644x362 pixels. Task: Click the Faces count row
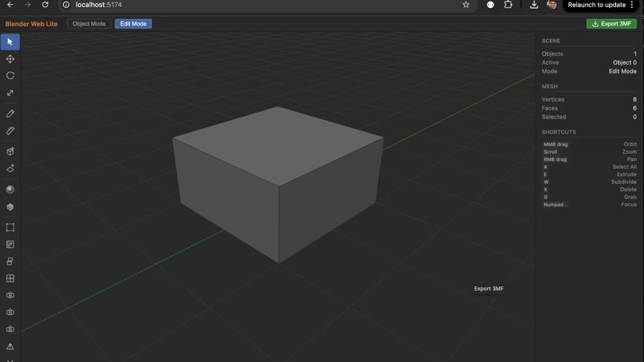tap(589, 108)
